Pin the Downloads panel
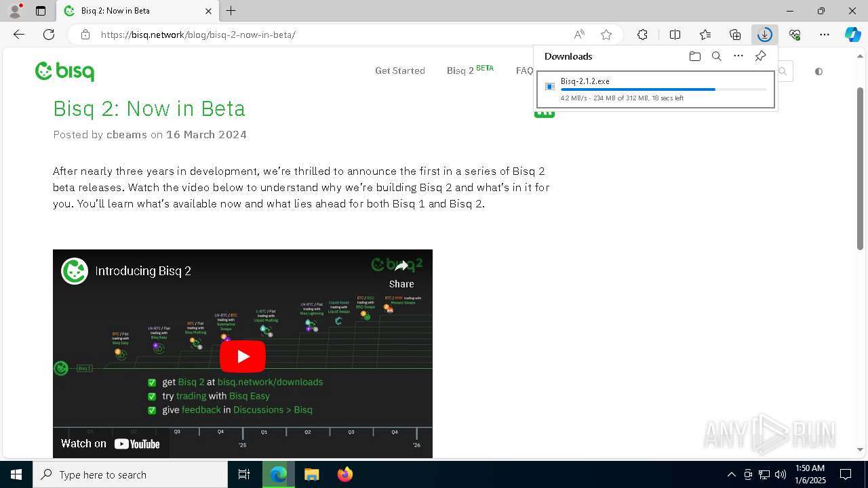 coord(760,56)
